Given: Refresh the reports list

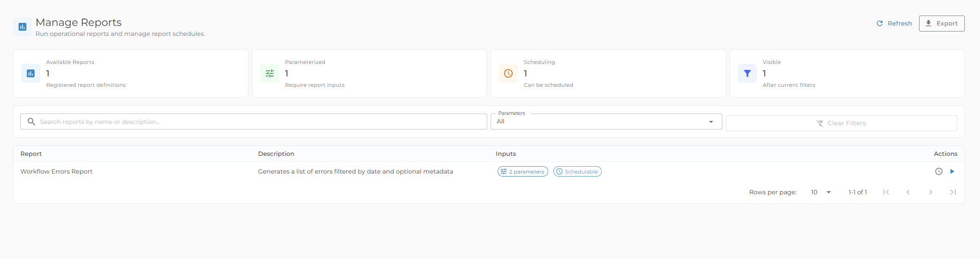Looking at the screenshot, I should tap(894, 23).
